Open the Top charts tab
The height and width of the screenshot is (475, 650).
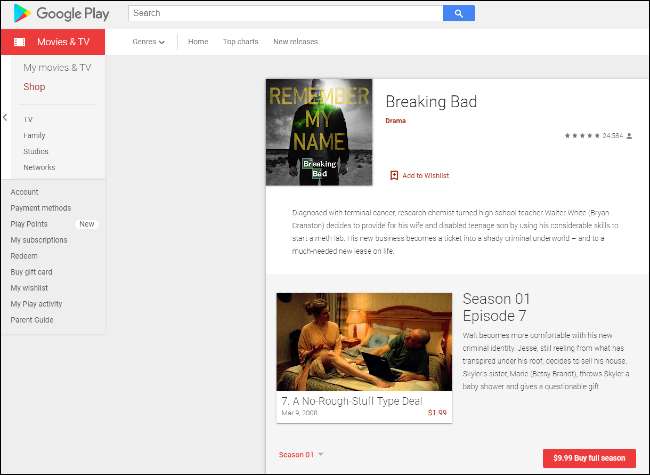pyautogui.click(x=240, y=41)
